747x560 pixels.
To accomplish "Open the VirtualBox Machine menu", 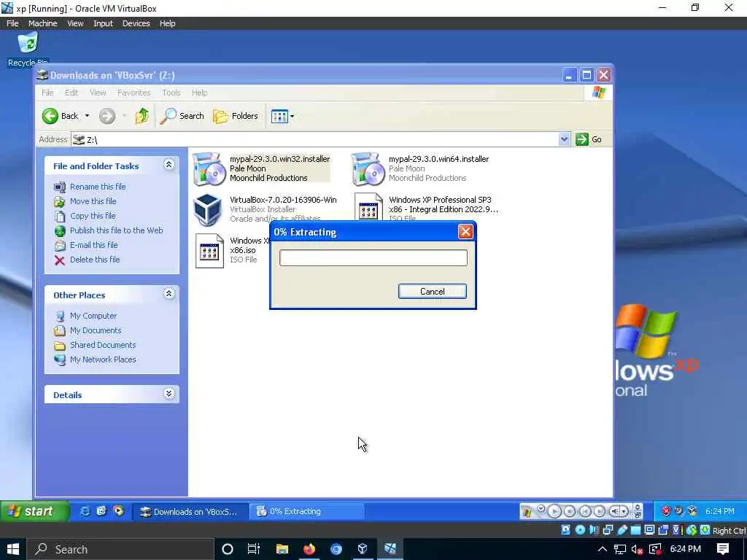I will click(42, 23).
